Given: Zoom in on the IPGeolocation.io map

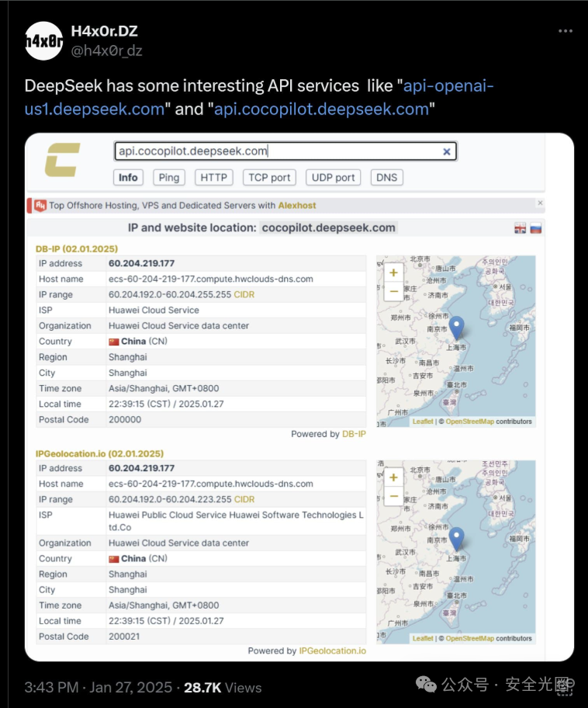Looking at the screenshot, I should click(393, 477).
